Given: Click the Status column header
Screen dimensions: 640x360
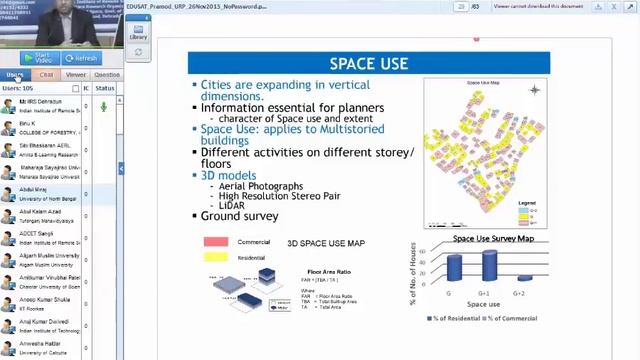Looking at the screenshot, I should point(104,88).
